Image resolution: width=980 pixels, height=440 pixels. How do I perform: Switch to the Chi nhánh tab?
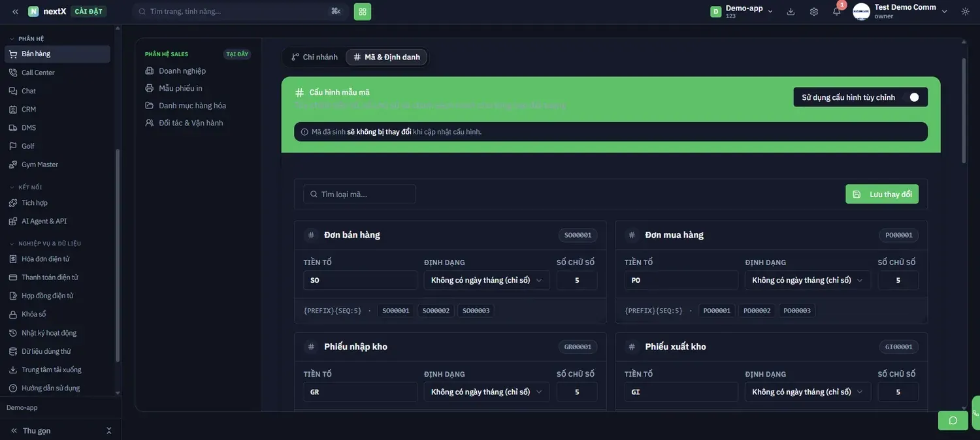[x=314, y=57]
